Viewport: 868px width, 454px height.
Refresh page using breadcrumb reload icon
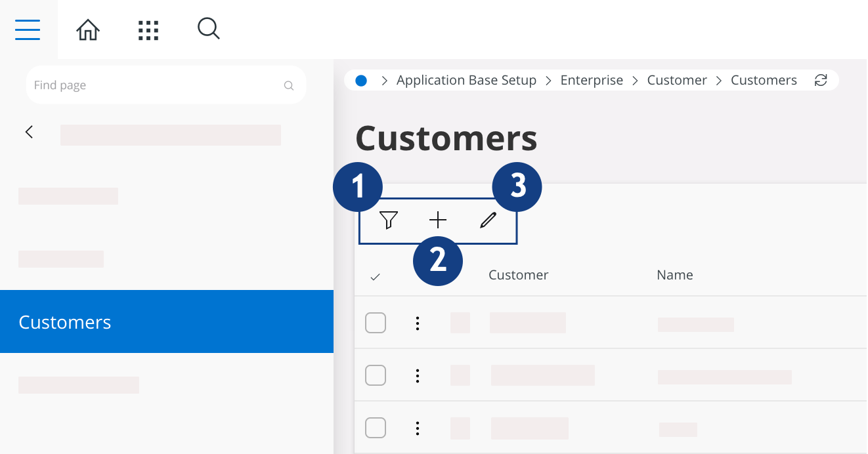[820, 80]
